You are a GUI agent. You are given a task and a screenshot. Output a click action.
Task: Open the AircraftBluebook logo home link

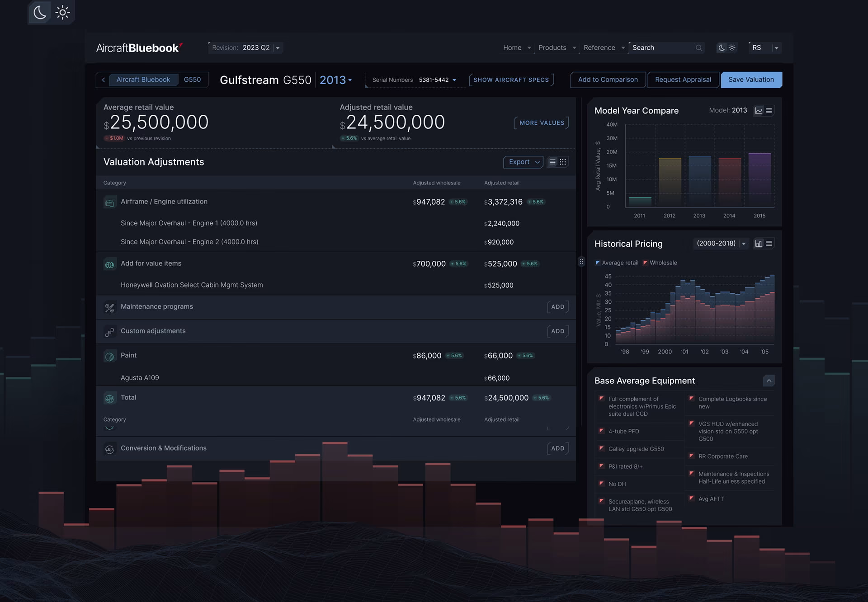click(x=139, y=48)
